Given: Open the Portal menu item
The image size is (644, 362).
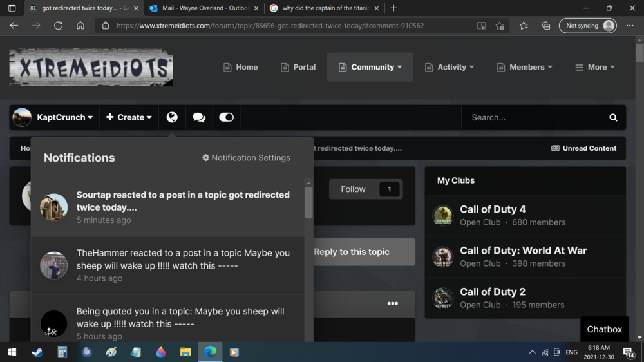Looking at the screenshot, I should (298, 67).
